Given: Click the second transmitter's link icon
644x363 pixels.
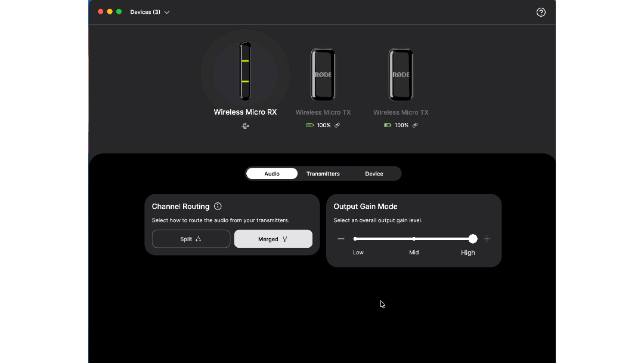Looking at the screenshot, I should 415,125.
